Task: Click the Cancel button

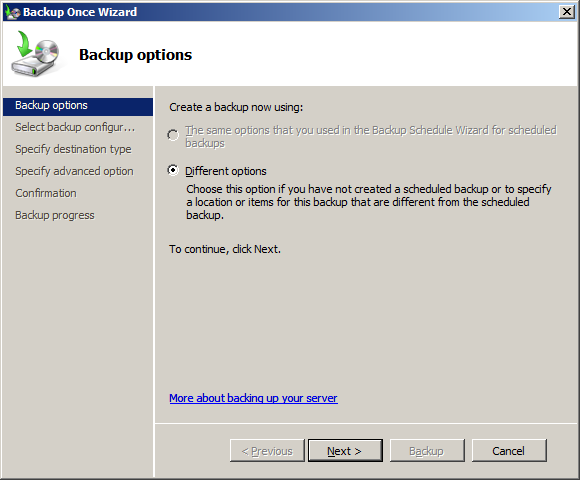Action: coord(509,450)
